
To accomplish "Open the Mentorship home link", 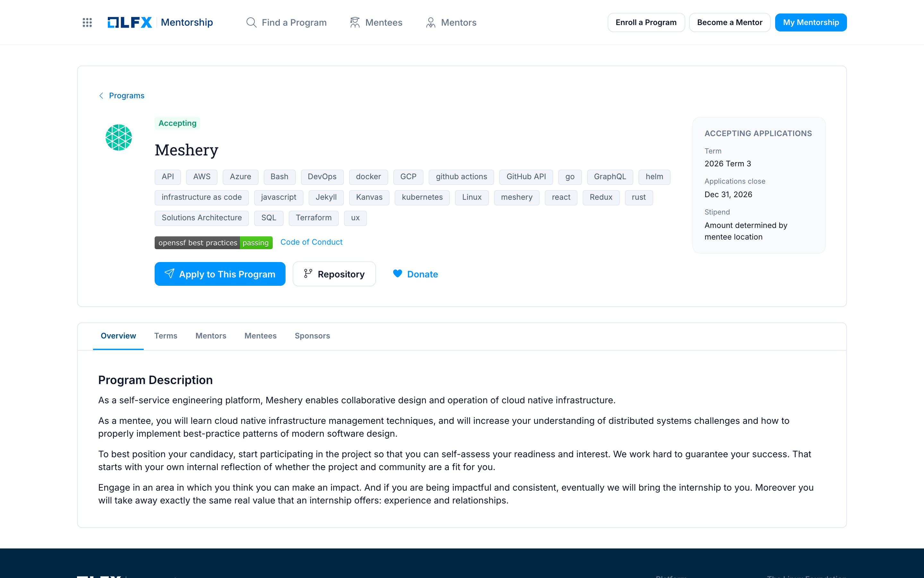I will pos(187,22).
